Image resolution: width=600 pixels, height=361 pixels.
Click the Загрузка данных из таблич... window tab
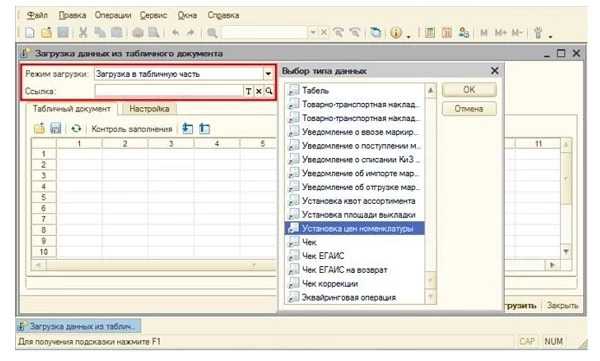(x=79, y=326)
